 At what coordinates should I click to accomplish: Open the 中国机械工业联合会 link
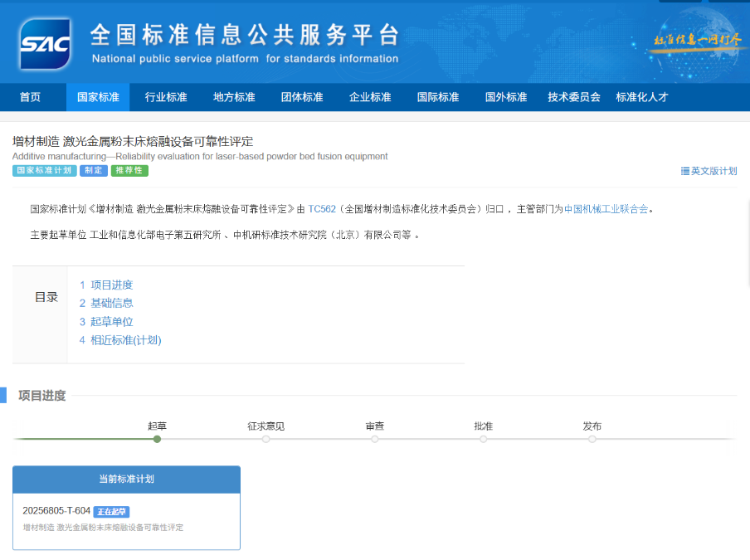[606, 209]
